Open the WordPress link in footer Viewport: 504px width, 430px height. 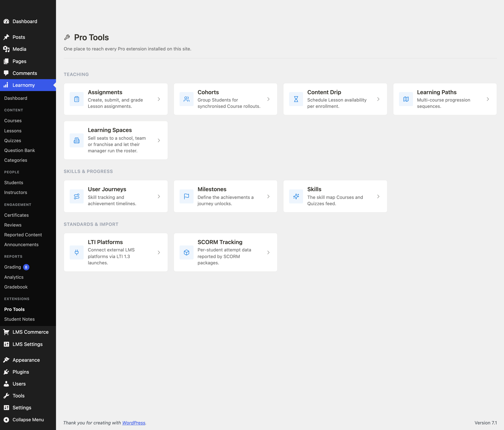click(134, 423)
